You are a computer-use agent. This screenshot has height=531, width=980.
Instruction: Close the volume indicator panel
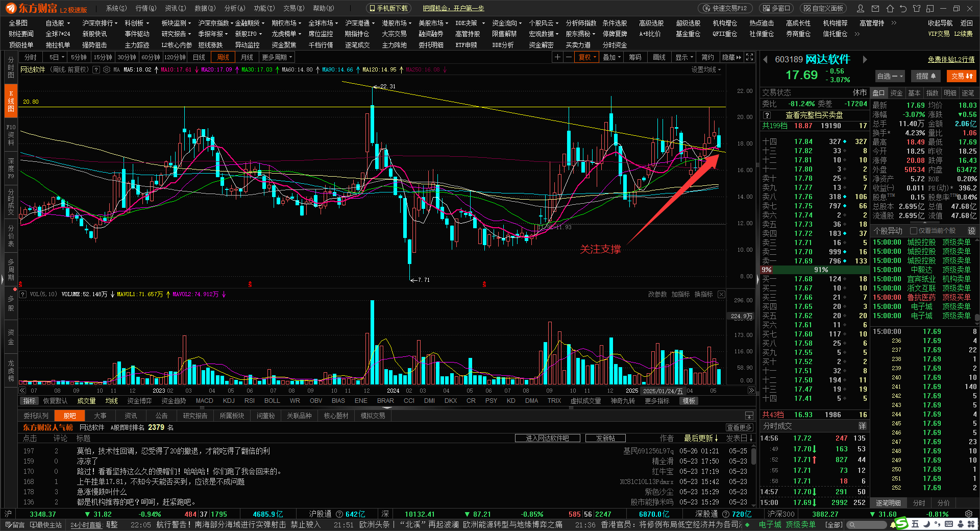(x=721, y=294)
